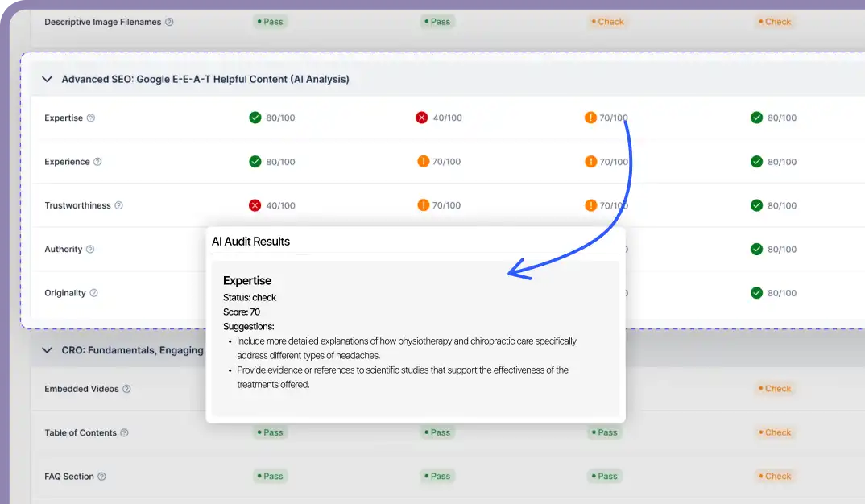Image resolution: width=865 pixels, height=504 pixels.
Task: Click the Check badge in Embedded Videos row
Action: pos(775,389)
